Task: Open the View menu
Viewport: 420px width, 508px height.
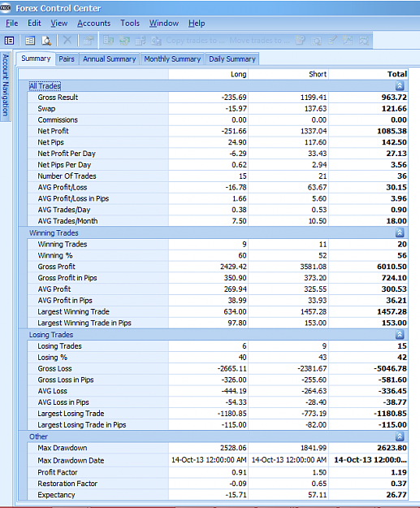Action: (x=59, y=24)
